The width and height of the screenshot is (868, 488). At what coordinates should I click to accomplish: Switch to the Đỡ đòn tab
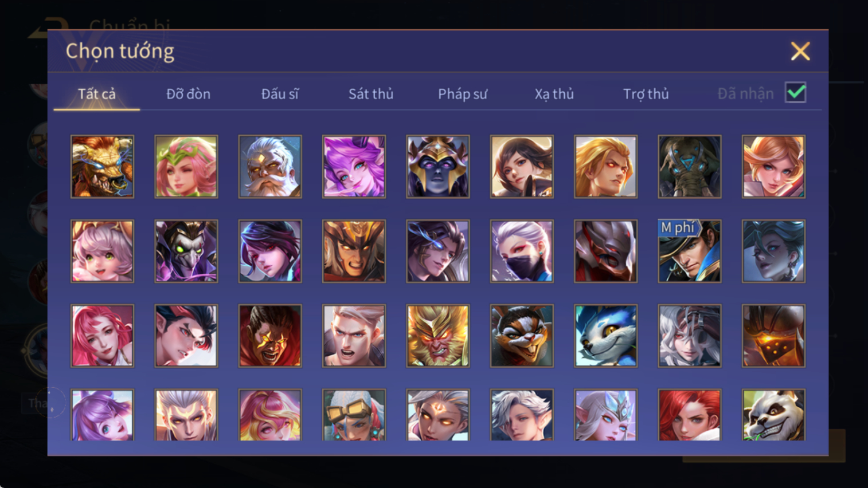click(x=188, y=94)
